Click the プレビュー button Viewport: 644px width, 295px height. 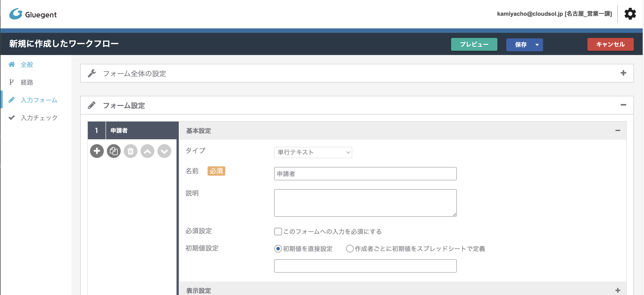(474, 45)
